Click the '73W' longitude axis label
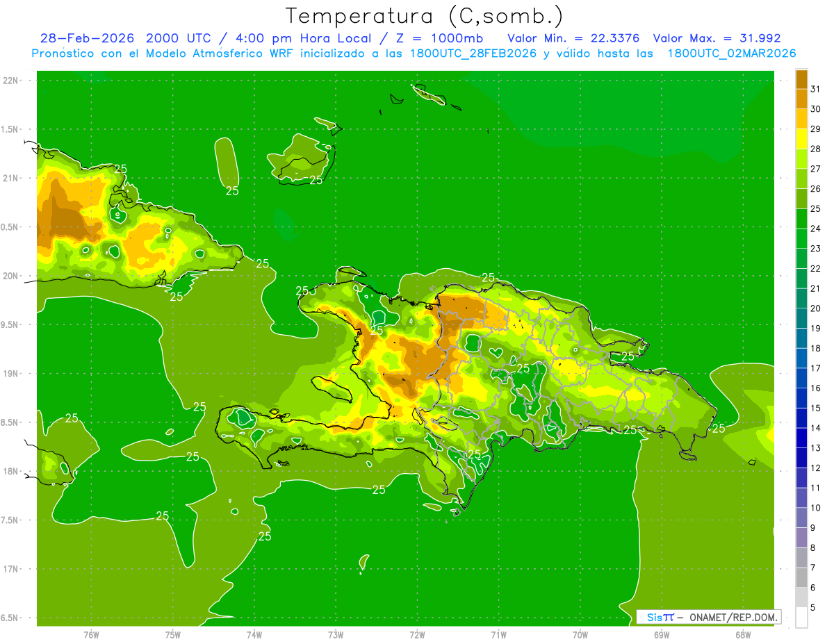 (x=336, y=634)
